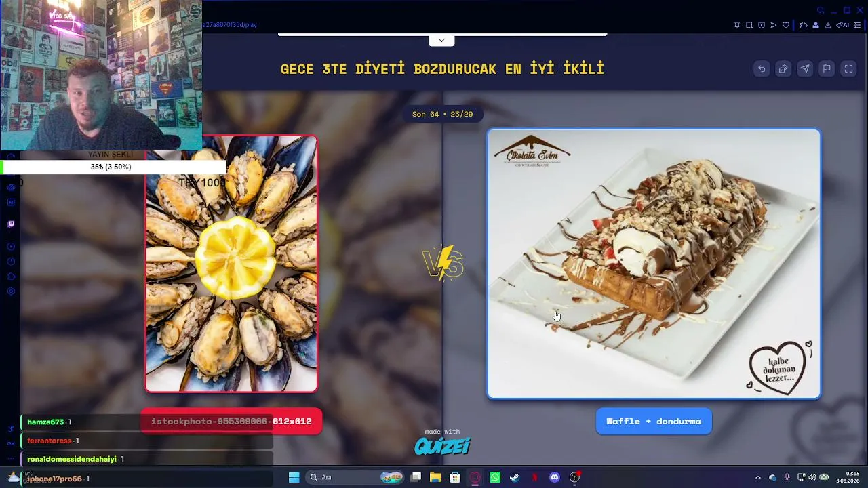868x488 pixels.
Task: Click the flag report button
Action: coord(827,68)
